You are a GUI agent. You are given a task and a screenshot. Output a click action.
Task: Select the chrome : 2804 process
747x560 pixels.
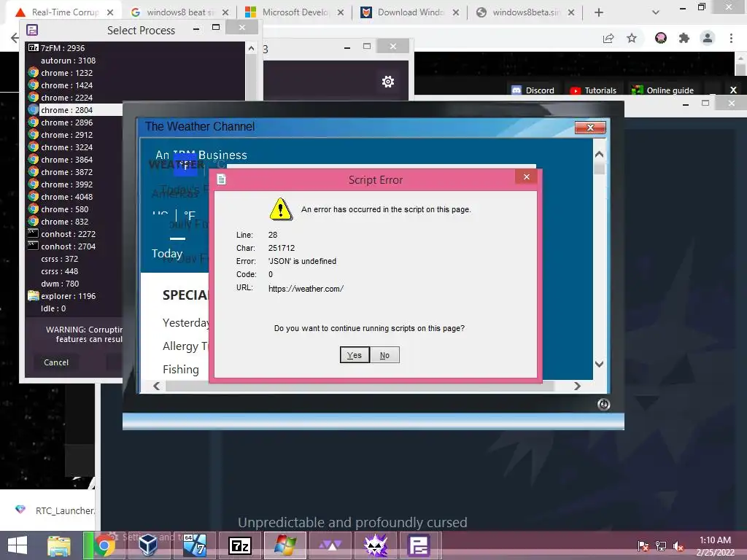pos(75,109)
